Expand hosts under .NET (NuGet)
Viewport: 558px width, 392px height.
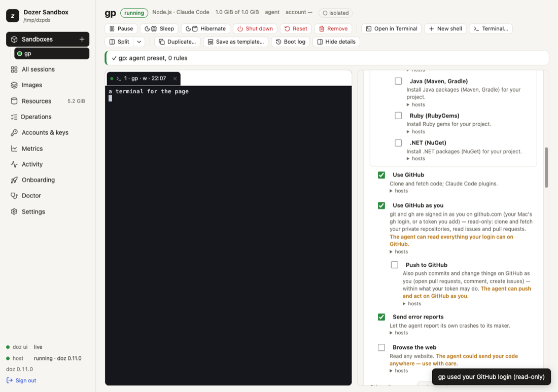(x=415, y=159)
